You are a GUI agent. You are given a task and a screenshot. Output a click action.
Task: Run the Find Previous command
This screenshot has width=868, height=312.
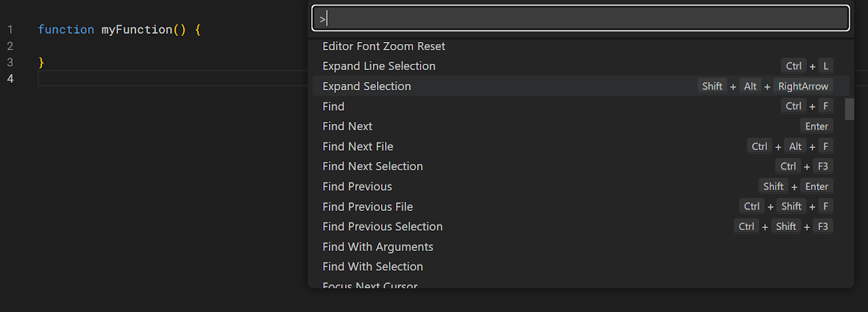[357, 187]
